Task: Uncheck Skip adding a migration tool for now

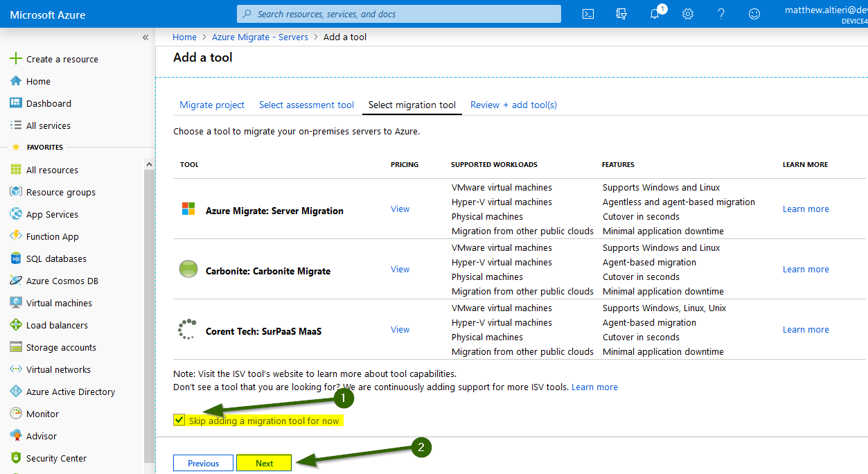Action: click(179, 419)
